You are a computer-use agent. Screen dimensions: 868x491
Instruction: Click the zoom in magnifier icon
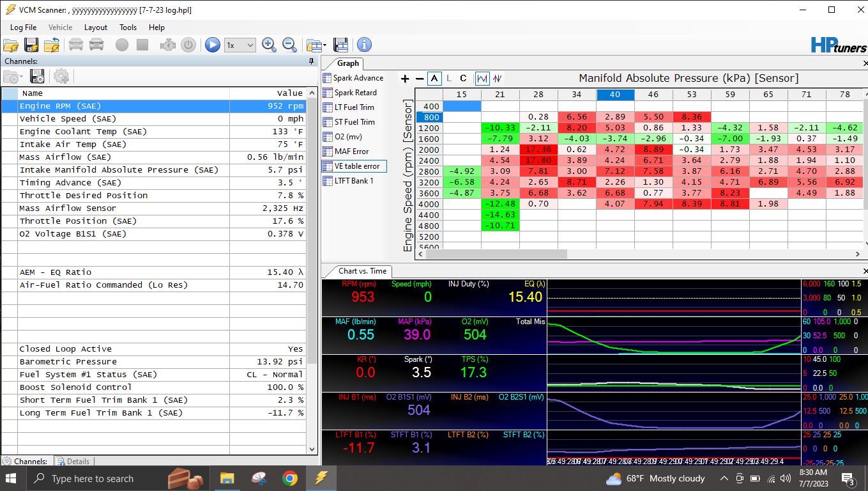tap(270, 45)
